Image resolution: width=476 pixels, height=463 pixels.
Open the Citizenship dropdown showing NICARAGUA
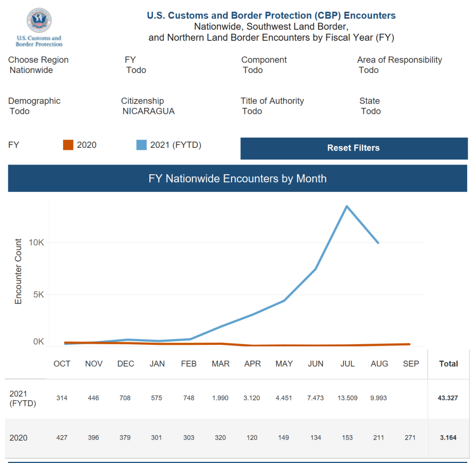(x=148, y=111)
